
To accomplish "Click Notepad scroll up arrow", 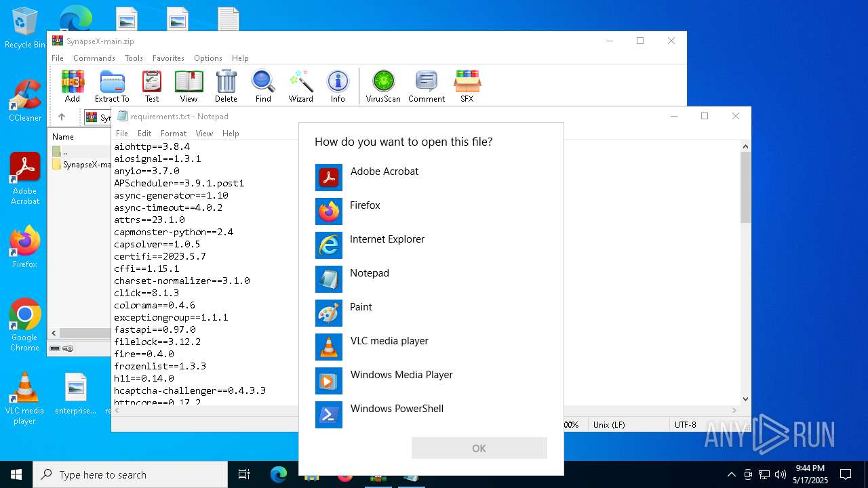I will click(x=745, y=146).
